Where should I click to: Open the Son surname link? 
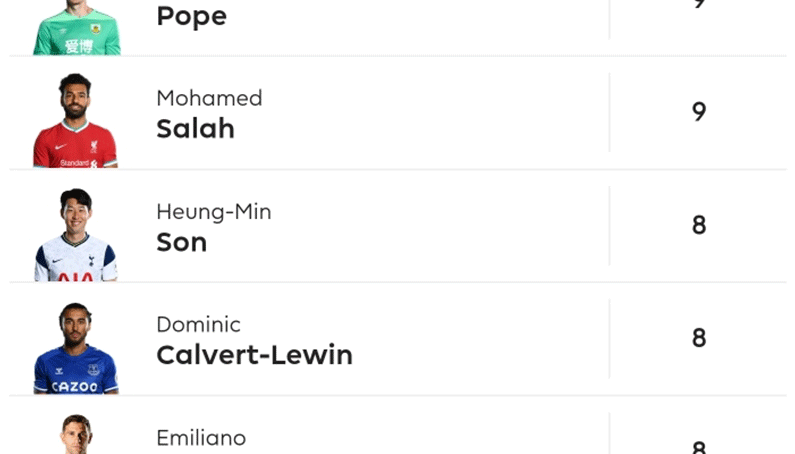click(x=181, y=242)
